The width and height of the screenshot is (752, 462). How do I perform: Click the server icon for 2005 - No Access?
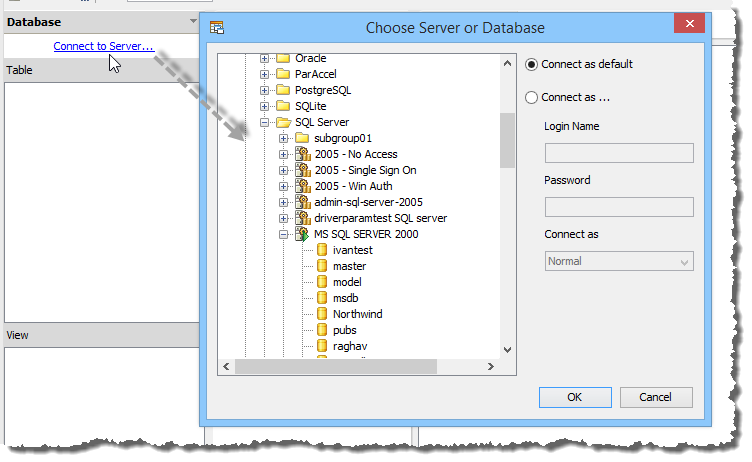coord(303,154)
